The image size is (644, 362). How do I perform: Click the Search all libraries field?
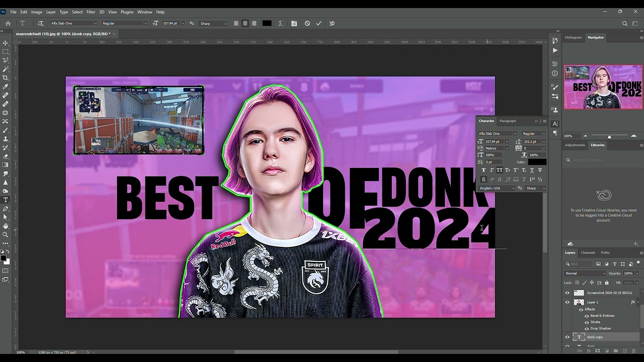(x=603, y=160)
